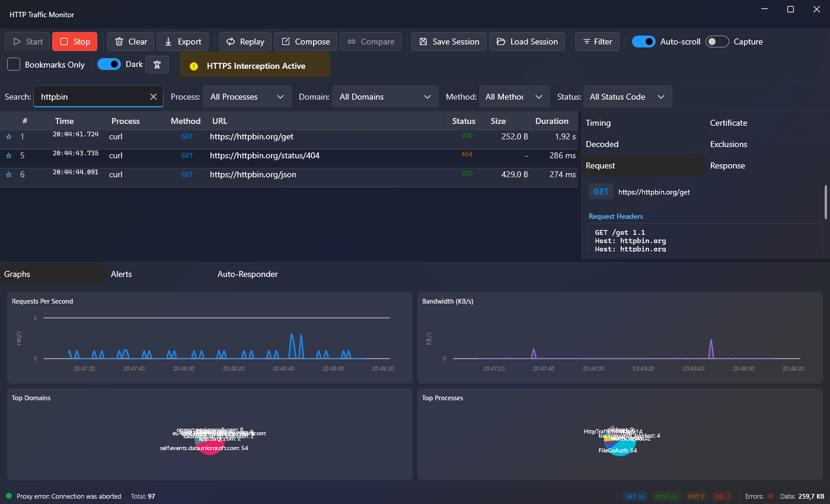The width and height of the screenshot is (830, 504).
Task: Select the Request tab
Action: 643,165
